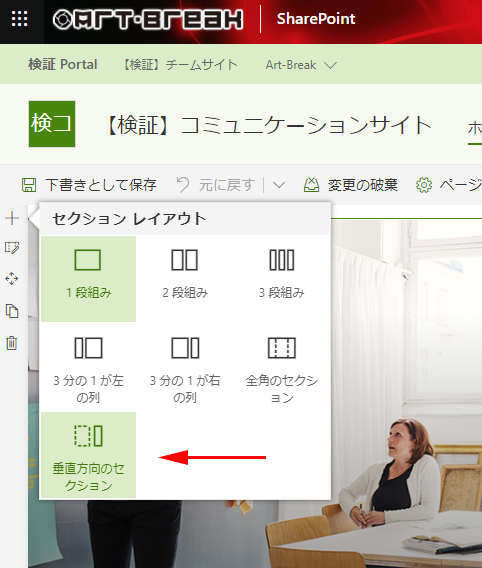482x568 pixels.
Task: Click the 検コ site logo tile
Action: (52, 124)
